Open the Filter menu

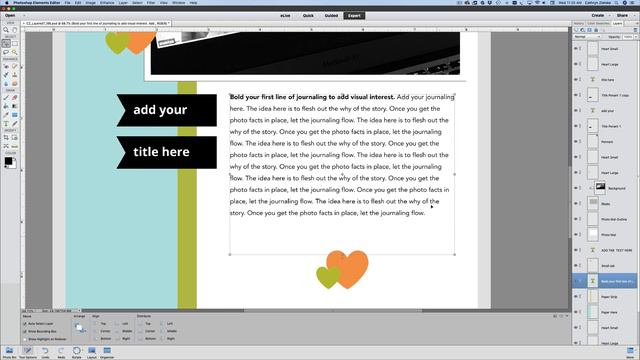click(x=151, y=3)
